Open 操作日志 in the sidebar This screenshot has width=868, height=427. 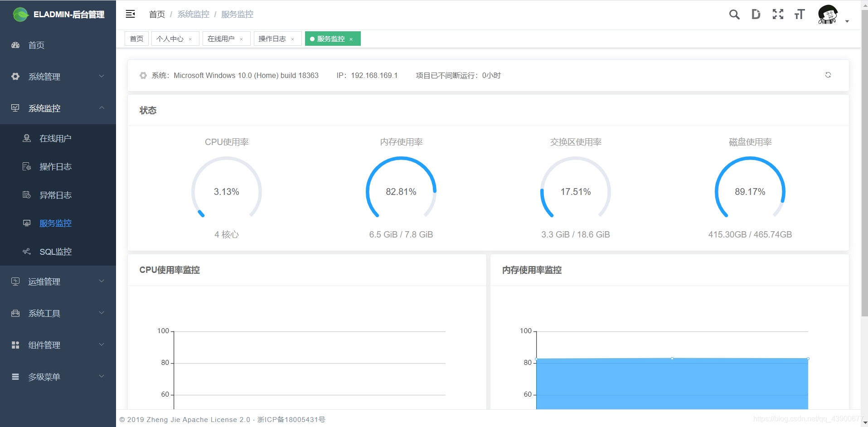(58, 166)
